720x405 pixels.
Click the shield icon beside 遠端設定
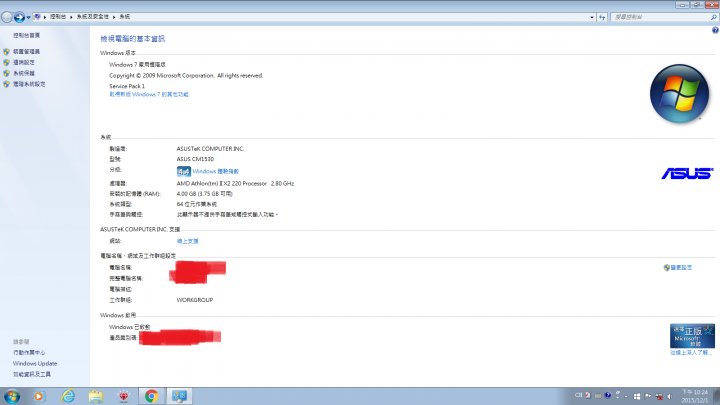point(6,62)
